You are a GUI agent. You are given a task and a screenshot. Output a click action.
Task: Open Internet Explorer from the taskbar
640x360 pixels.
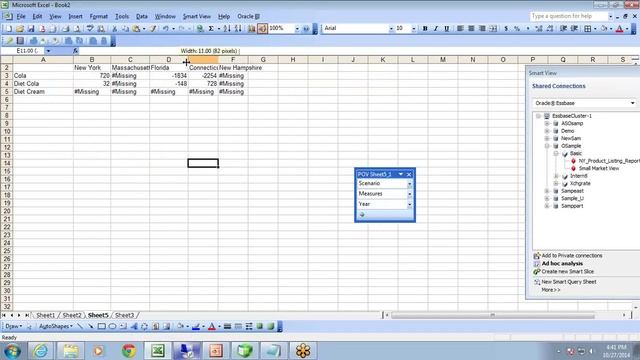pos(40,351)
